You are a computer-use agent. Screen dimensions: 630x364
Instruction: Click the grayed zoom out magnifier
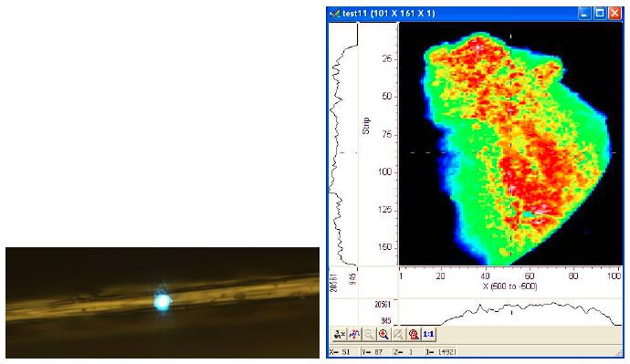(x=369, y=334)
